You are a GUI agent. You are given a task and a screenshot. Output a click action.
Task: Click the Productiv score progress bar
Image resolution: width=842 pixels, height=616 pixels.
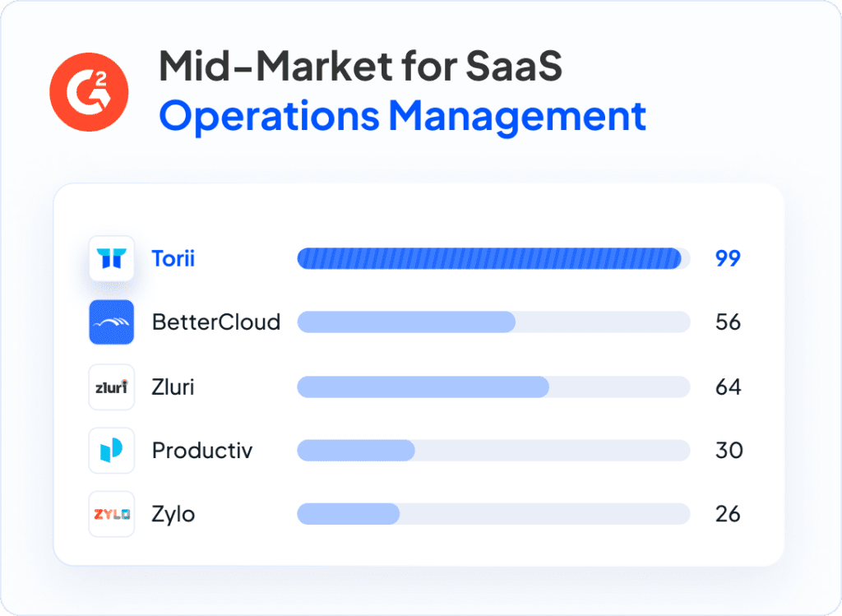tap(493, 450)
